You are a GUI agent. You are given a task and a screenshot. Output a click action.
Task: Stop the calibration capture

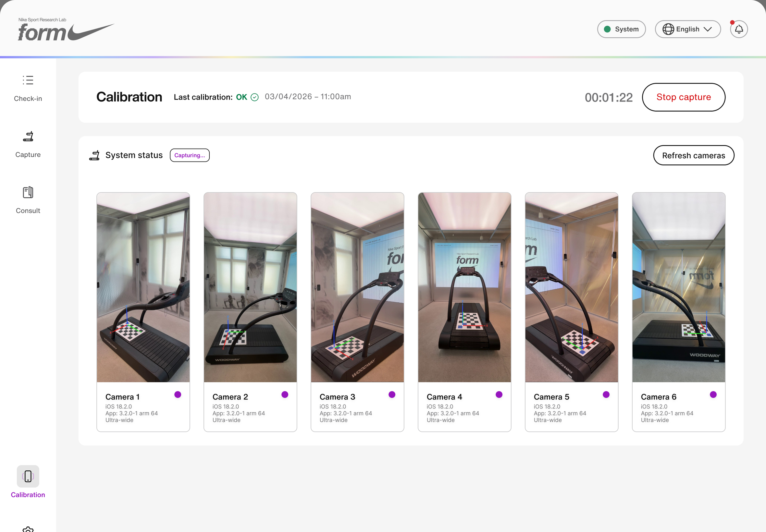coord(683,97)
